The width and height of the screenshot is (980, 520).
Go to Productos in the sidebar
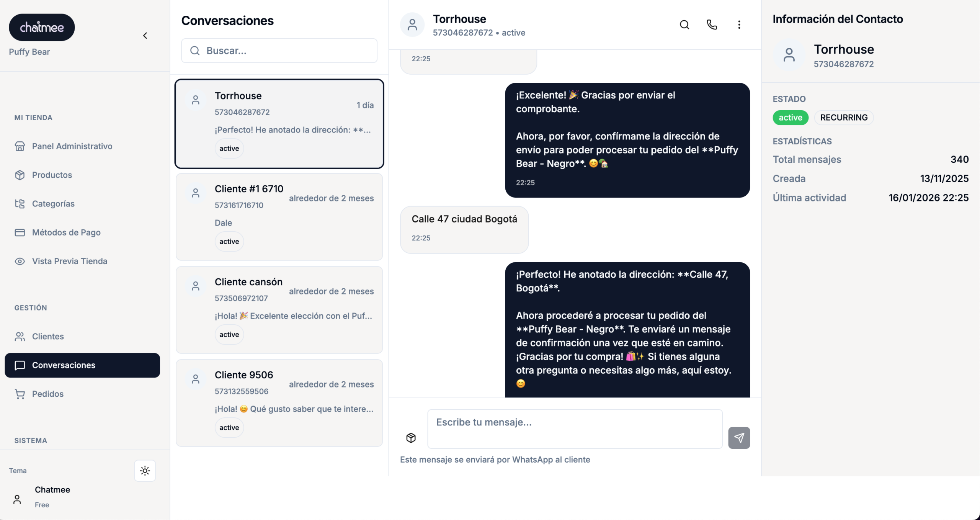(x=52, y=175)
